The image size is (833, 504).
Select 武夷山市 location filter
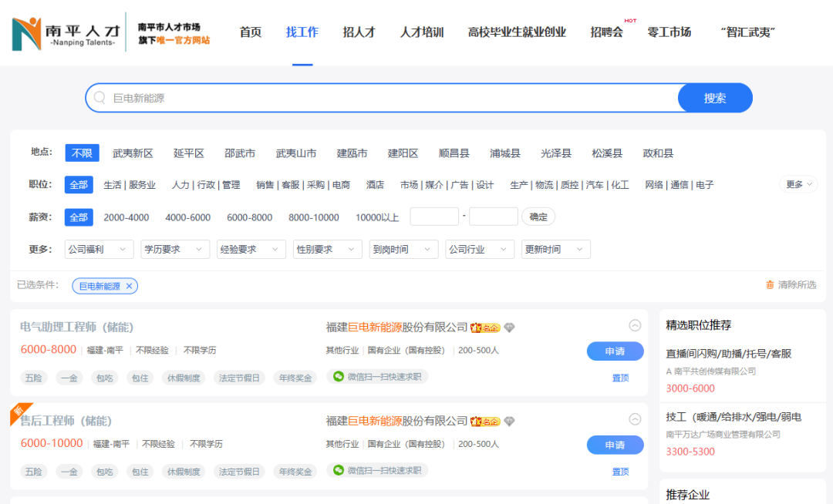tap(296, 153)
